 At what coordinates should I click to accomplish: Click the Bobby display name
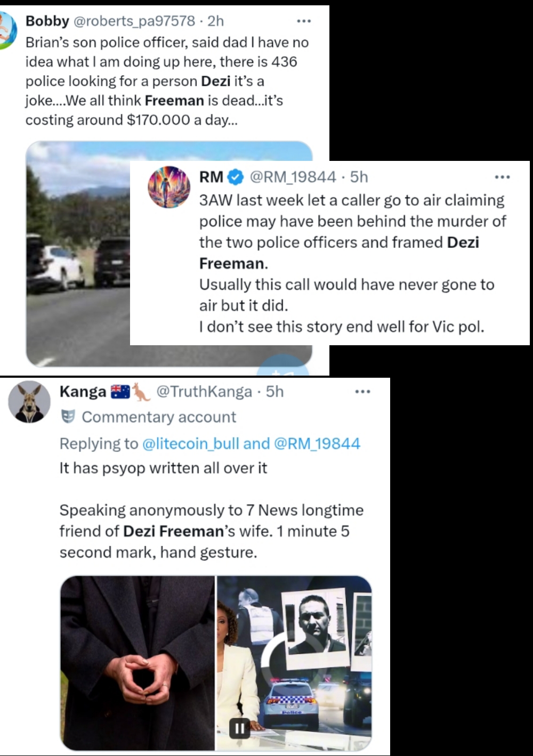(47, 21)
